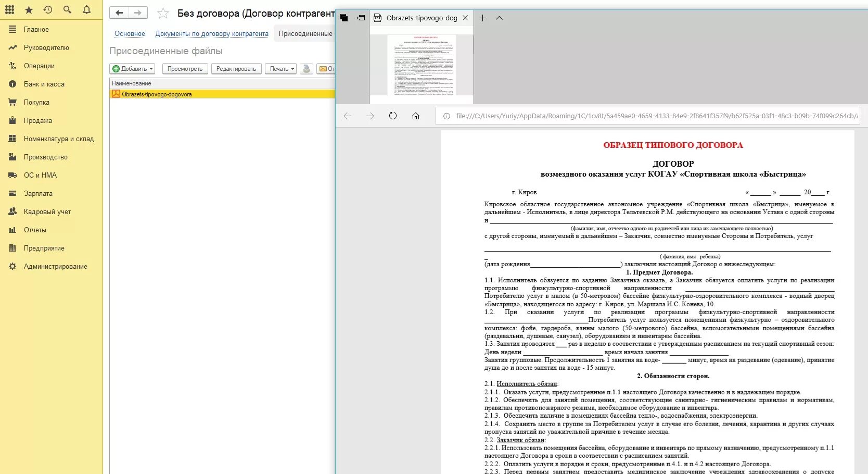The image size is (868, 474).
Task: Click the red ОБРАЗЕЦ ТИПОВОГО ДОГОВОРА heading
Action: (x=673, y=145)
